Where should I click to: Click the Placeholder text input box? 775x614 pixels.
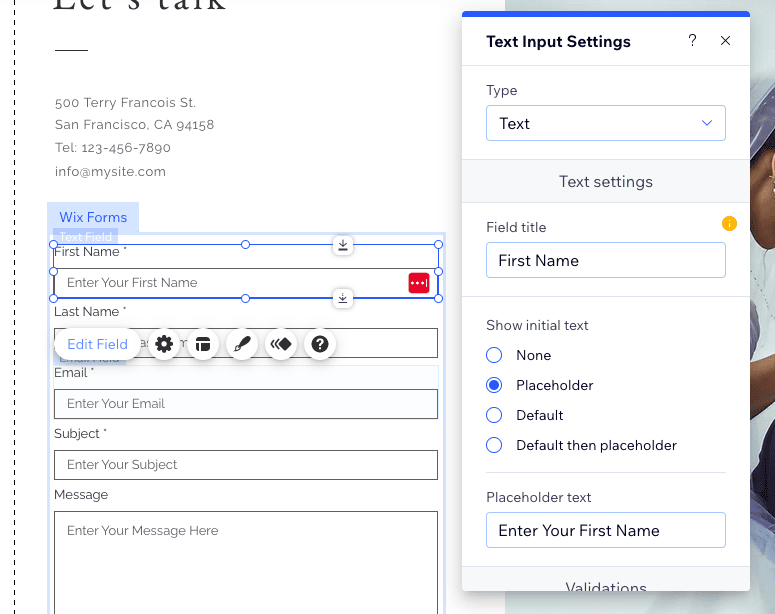click(x=605, y=530)
